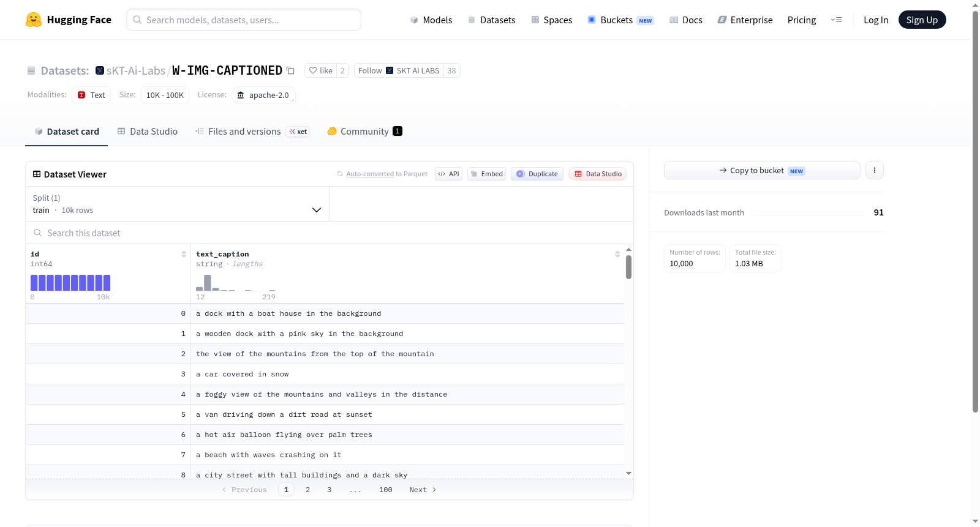Click the Datasets breadcrumb label

point(65,71)
